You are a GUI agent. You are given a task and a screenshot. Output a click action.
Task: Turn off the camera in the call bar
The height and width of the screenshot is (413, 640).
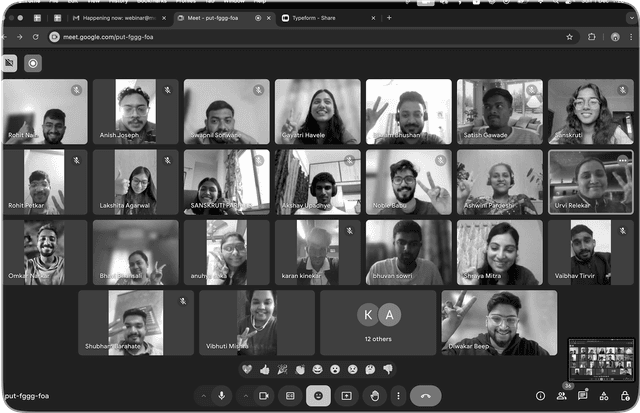click(x=264, y=396)
